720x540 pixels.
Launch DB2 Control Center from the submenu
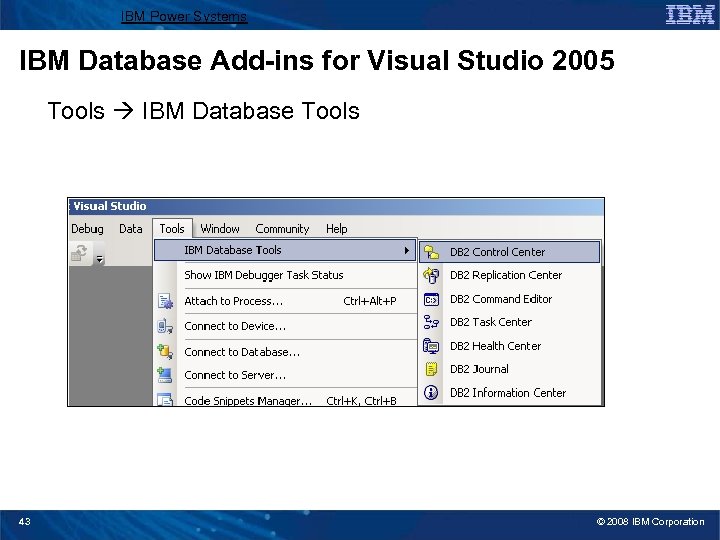[510, 252]
